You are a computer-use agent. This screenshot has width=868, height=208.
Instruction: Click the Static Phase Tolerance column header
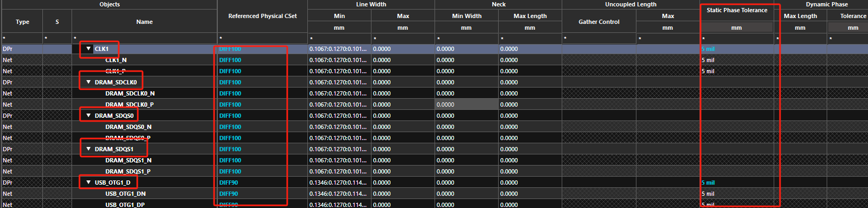pyautogui.click(x=737, y=10)
